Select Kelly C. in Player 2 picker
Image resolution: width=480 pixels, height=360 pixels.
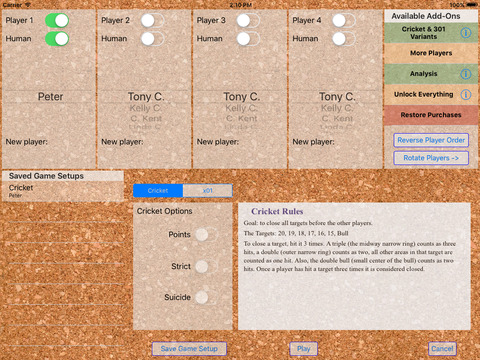[x=146, y=108]
